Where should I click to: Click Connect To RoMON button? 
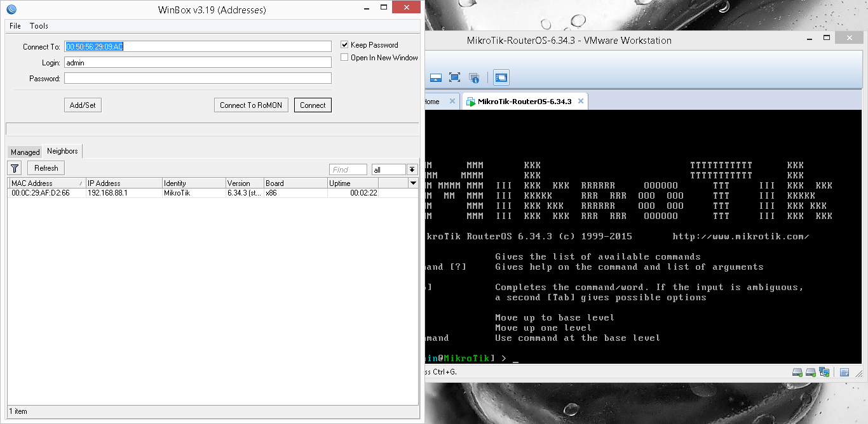tap(251, 105)
